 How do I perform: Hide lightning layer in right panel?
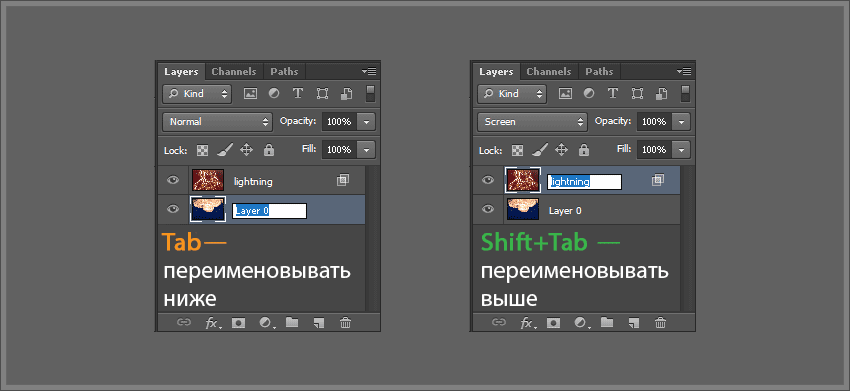488,180
